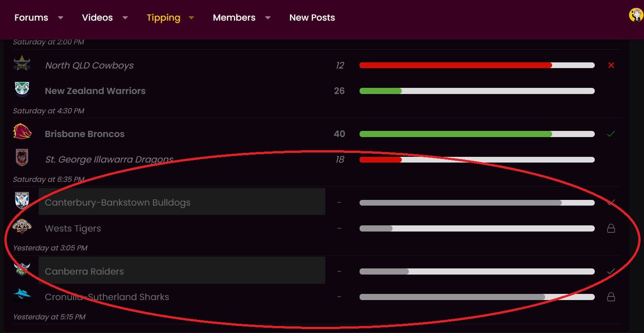Go to New Posts
This screenshot has height=333, width=644.
pyautogui.click(x=312, y=18)
